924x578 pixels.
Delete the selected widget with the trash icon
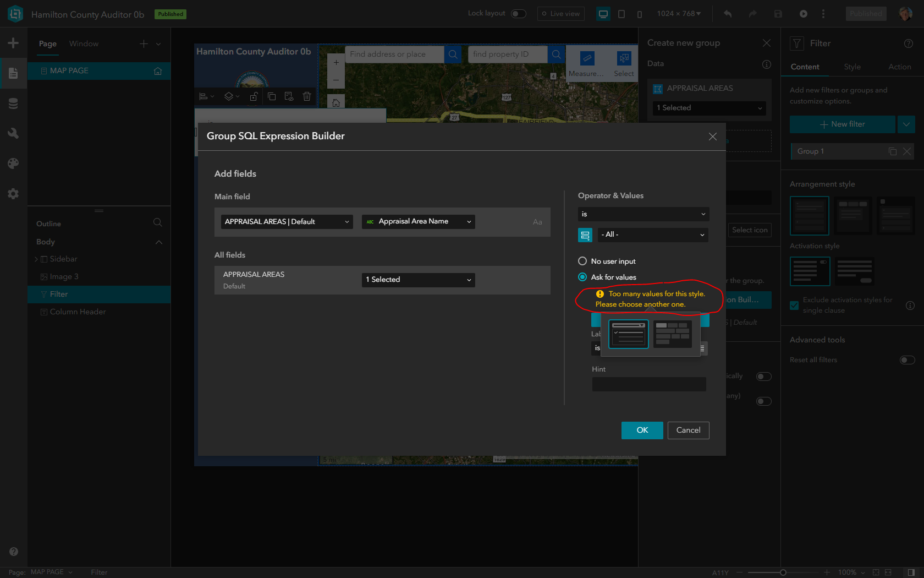tap(306, 96)
